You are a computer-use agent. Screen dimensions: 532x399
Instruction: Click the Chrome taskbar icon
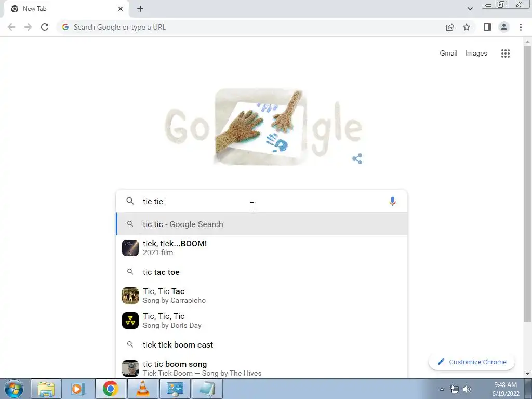click(x=110, y=389)
